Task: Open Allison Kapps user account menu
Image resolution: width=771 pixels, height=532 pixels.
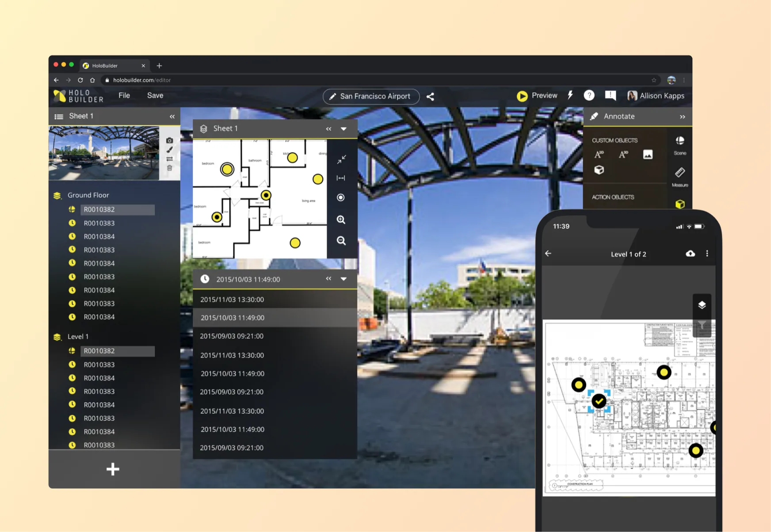Action: (656, 96)
